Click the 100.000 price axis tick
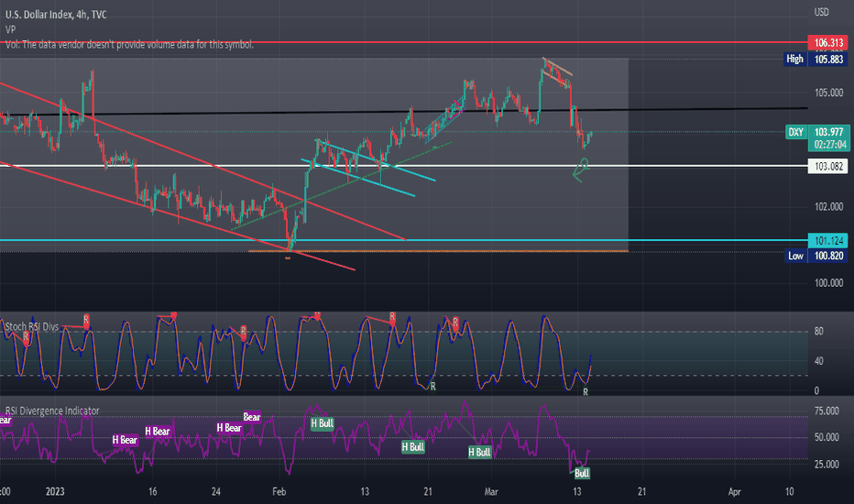Screen dimensions: 854x504 [x=828, y=283]
